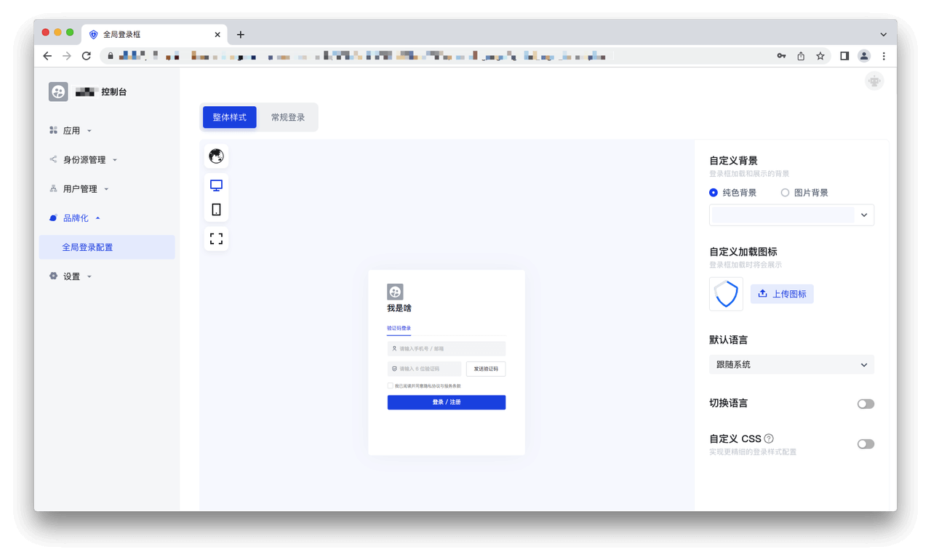Click the robot avatar icon at top right
Viewport: 931px width, 560px height.
pos(874,81)
